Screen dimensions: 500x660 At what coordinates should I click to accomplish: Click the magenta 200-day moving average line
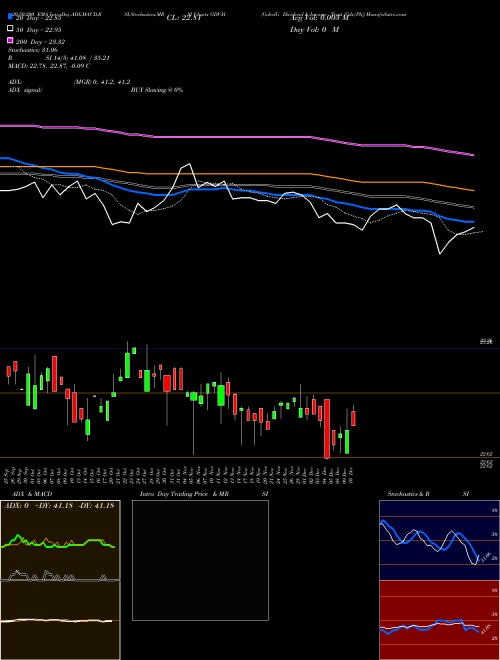tap(236, 137)
